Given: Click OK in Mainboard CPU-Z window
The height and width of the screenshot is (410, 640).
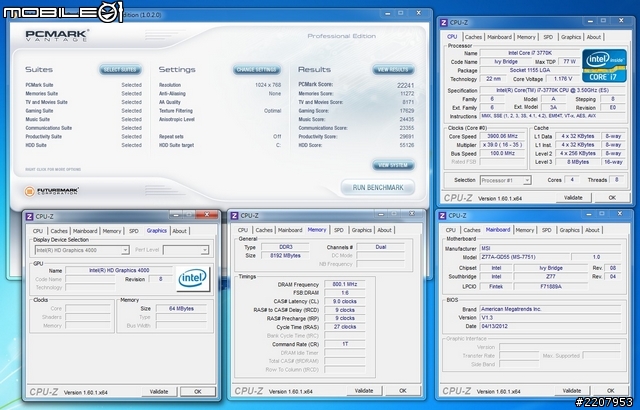Looking at the screenshot, I should [x=610, y=391].
